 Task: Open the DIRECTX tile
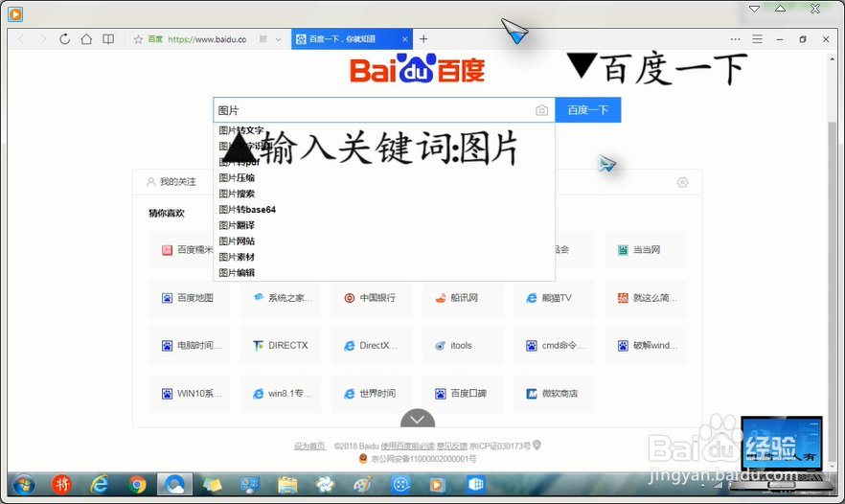(x=281, y=346)
